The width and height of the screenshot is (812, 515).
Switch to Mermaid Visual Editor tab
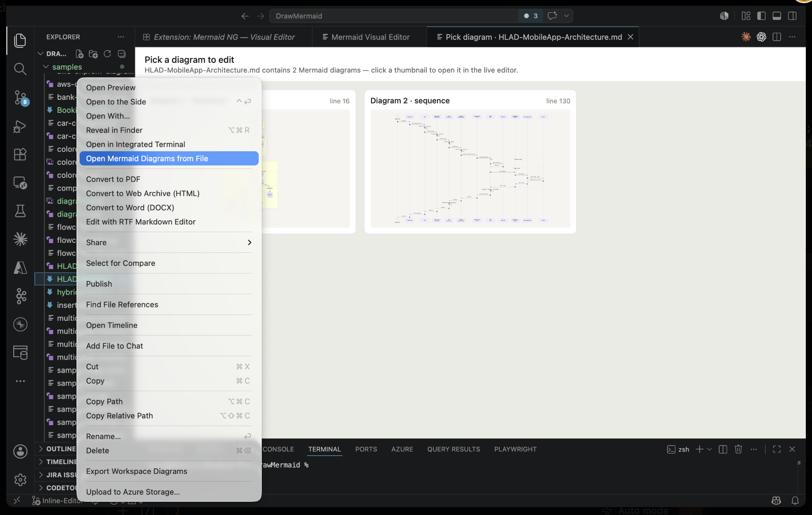(x=370, y=37)
